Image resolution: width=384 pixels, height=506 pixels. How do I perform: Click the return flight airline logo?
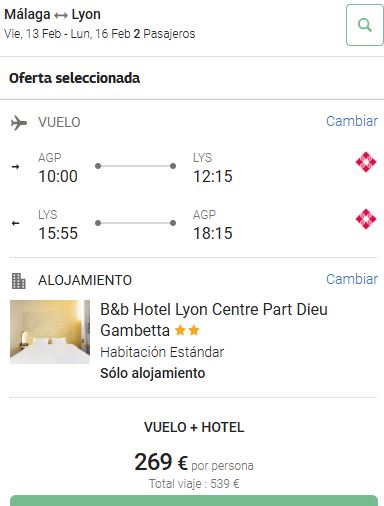point(366,219)
